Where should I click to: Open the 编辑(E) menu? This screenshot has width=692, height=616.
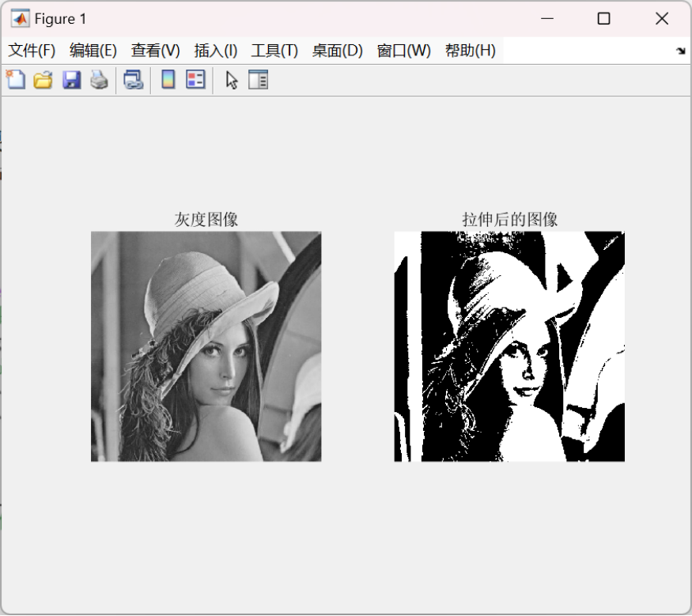tap(93, 51)
